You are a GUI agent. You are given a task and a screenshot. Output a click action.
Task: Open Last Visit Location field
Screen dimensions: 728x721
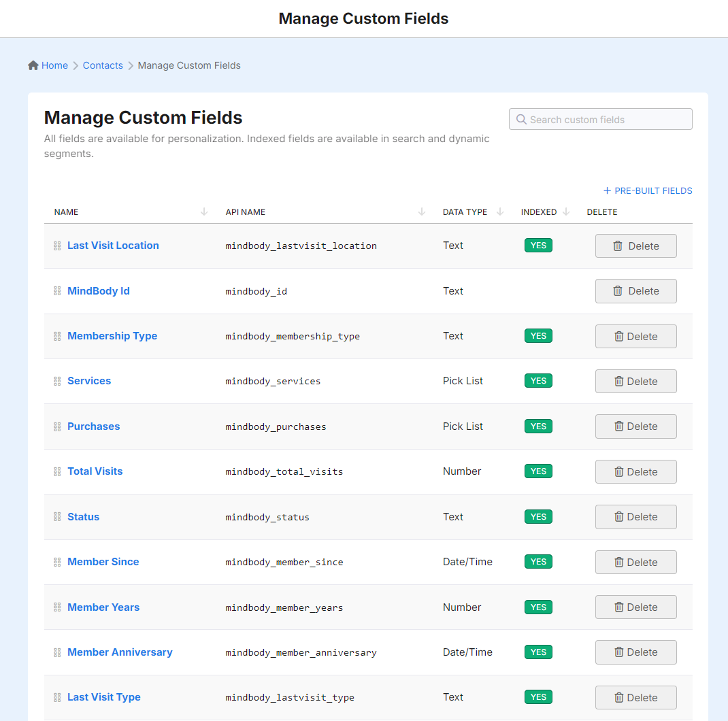click(113, 245)
